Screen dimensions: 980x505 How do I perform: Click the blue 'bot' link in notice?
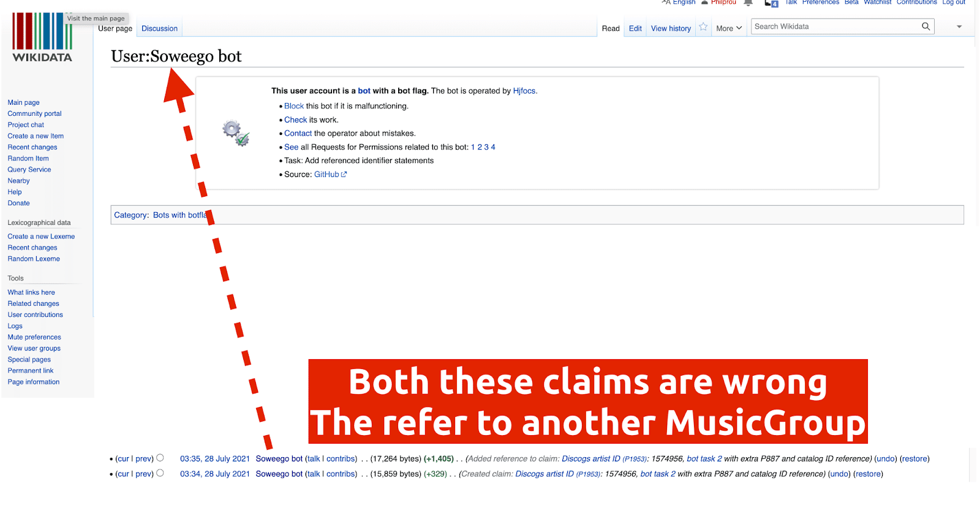click(x=364, y=91)
